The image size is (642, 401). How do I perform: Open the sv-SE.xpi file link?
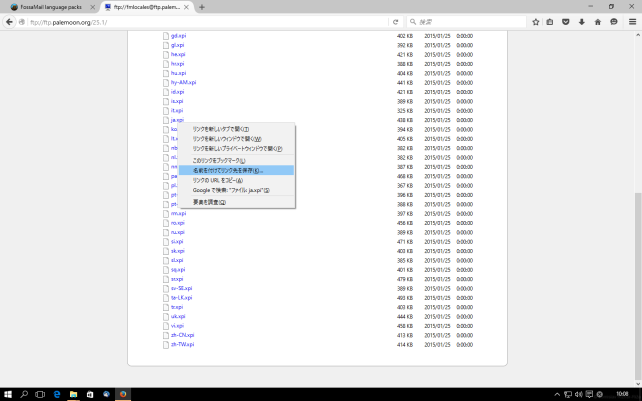tap(181, 288)
